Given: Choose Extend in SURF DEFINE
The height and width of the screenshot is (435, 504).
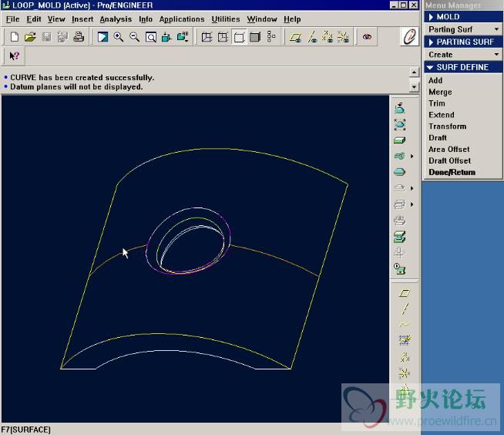Looking at the screenshot, I should [442, 115].
